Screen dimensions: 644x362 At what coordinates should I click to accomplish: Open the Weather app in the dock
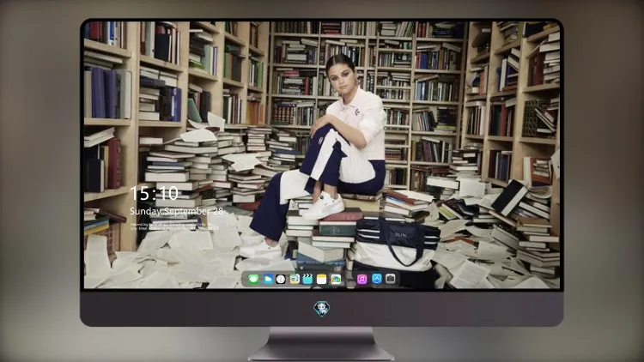pyautogui.click(x=268, y=279)
